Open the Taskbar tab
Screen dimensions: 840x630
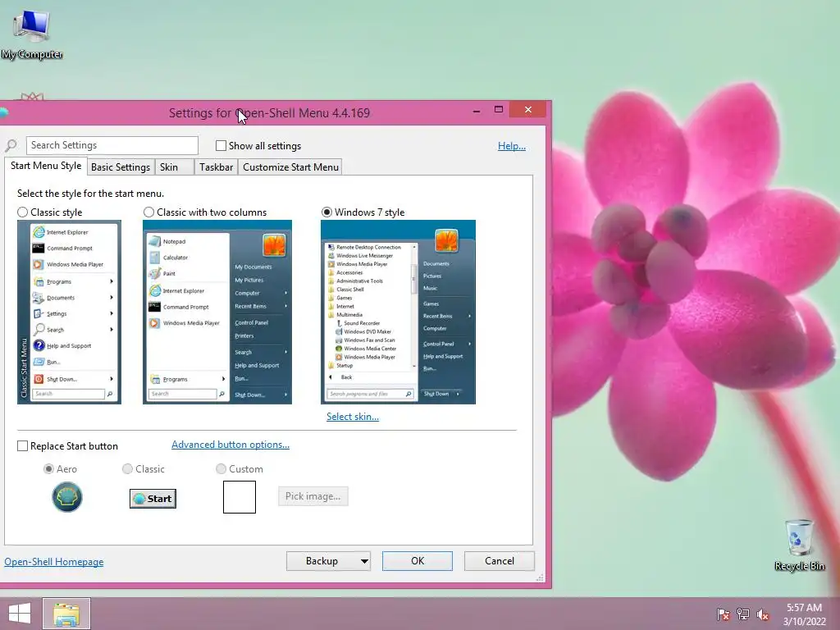tap(216, 167)
